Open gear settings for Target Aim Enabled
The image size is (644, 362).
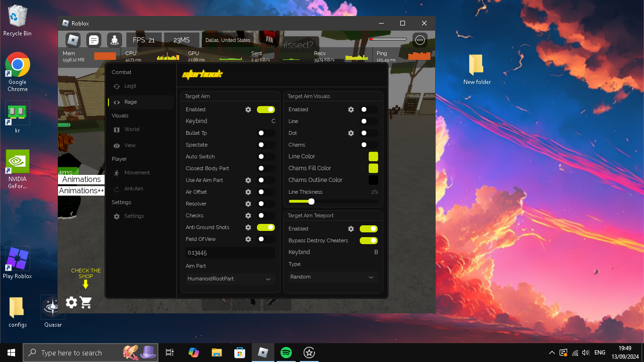pyautogui.click(x=248, y=109)
